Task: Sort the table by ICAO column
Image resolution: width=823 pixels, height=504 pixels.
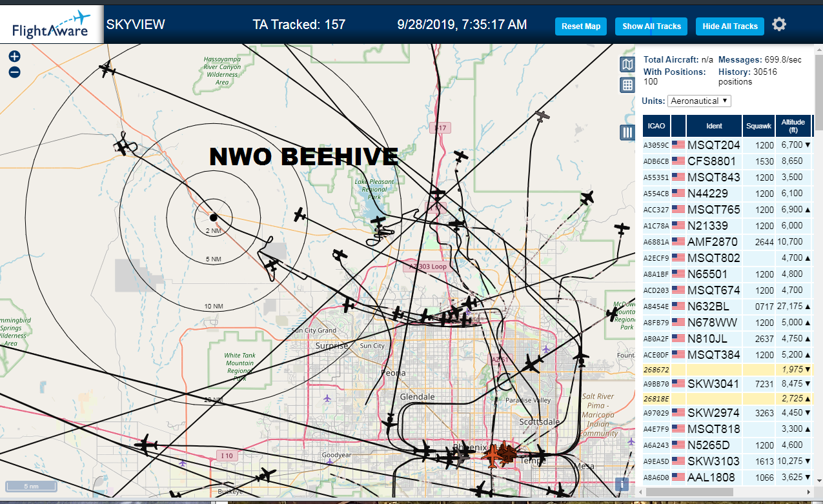Action: pyautogui.click(x=656, y=126)
